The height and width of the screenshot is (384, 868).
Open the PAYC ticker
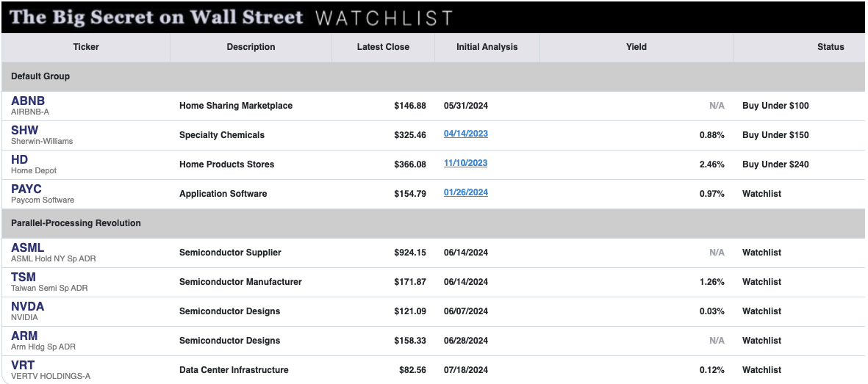(x=26, y=189)
